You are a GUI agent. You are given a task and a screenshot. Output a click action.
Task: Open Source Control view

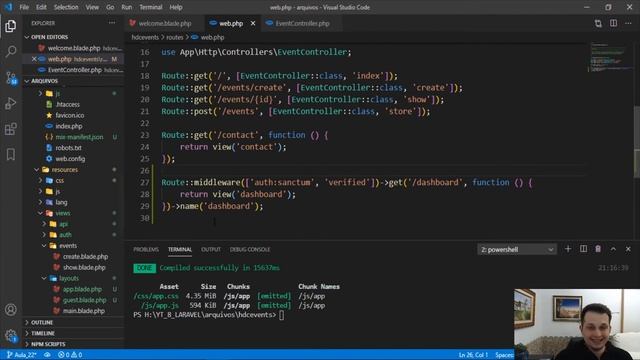pos(11,77)
